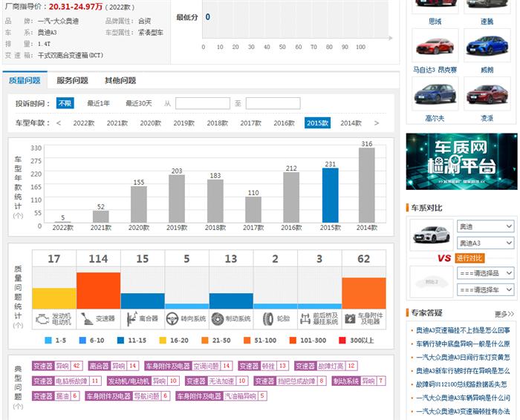
Task: Select 2019款 model year filter
Action: (x=184, y=123)
